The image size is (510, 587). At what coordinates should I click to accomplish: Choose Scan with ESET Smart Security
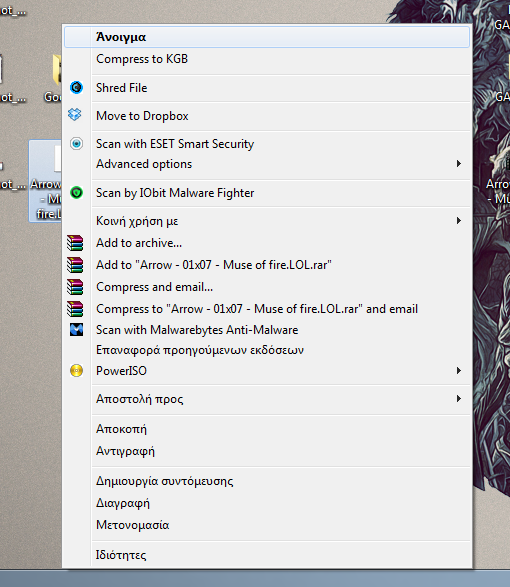pyautogui.click(x=267, y=144)
